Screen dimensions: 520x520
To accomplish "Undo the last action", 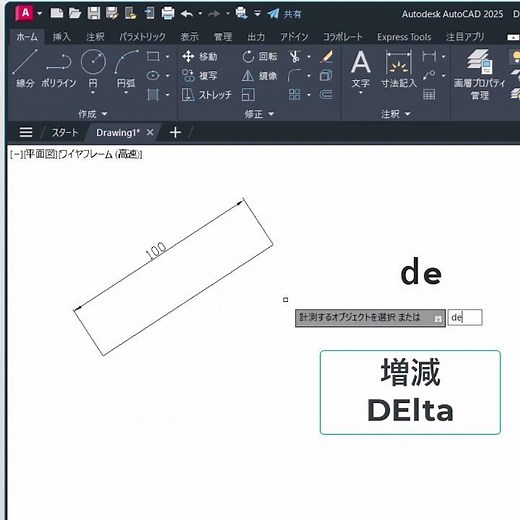I will click(x=187, y=14).
